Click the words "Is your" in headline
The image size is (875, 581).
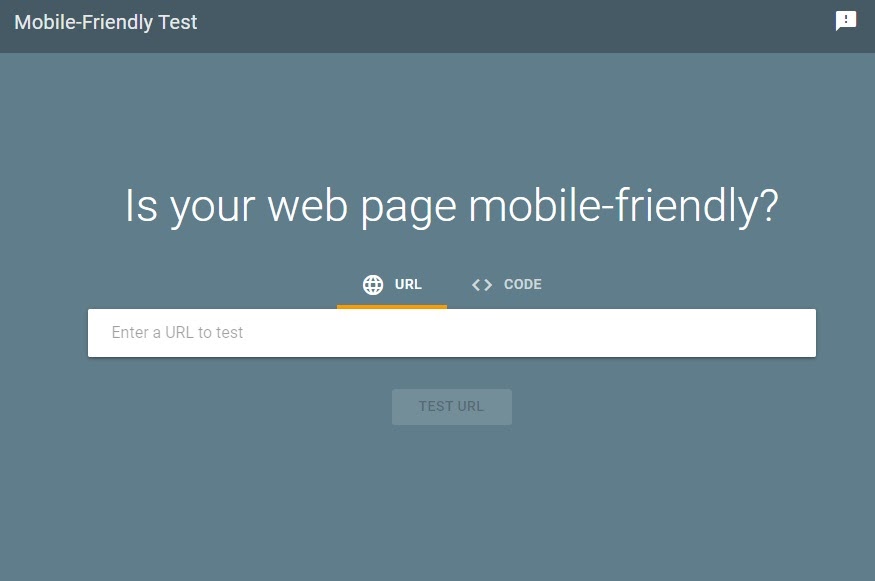coord(190,206)
